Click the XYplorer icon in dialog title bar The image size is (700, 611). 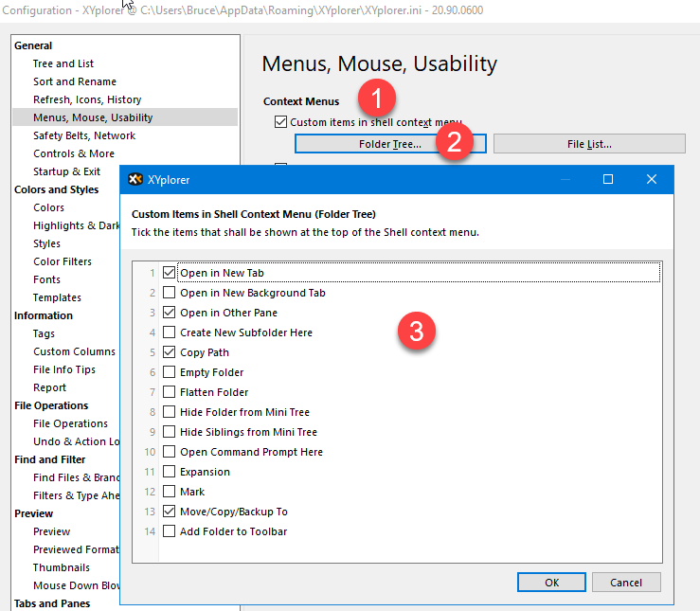(135, 179)
